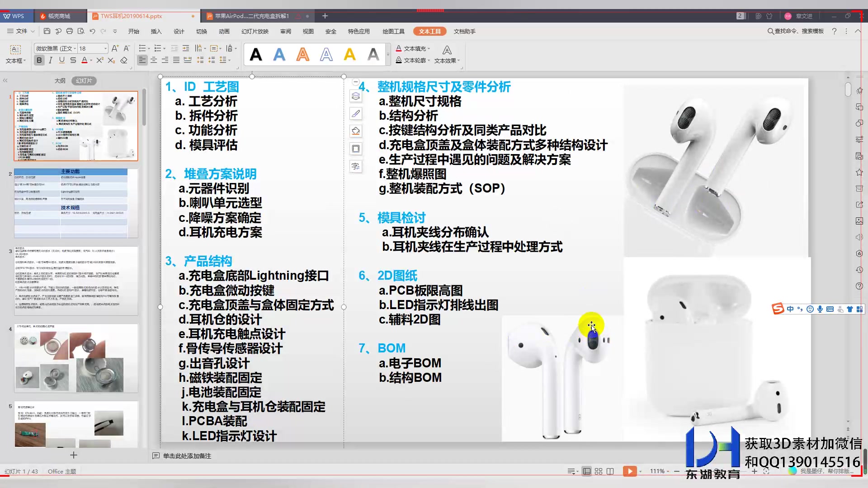
Task: Open the 幻灯片放映 ribbon tab
Action: 255,31
